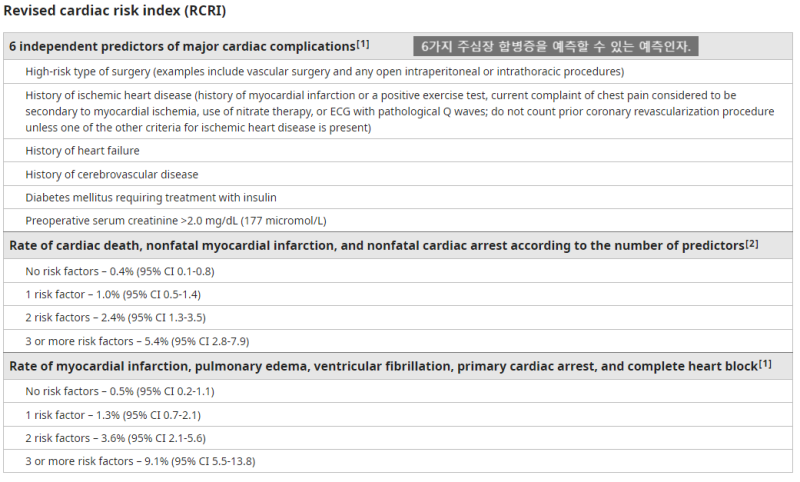Screen dimensions: 800x482
Task: Click the Korean translation tooltip box
Action: point(556,47)
